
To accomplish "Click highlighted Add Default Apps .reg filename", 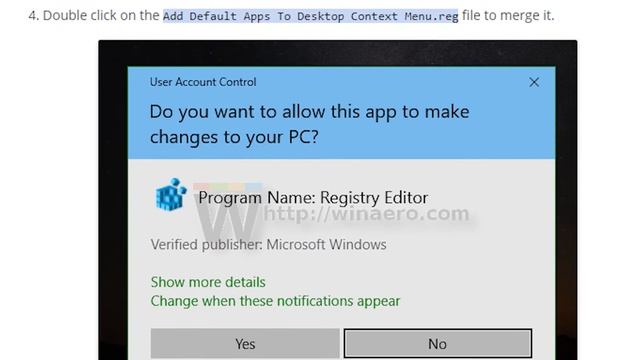I will pyautogui.click(x=311, y=16).
